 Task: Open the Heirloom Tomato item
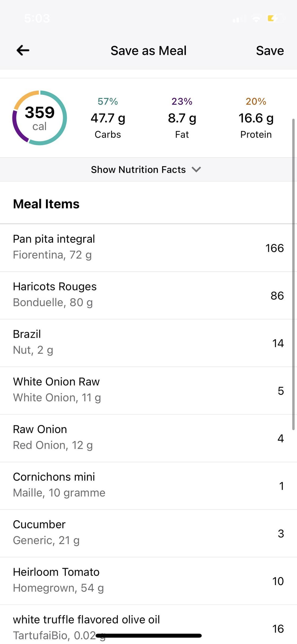[148, 581]
